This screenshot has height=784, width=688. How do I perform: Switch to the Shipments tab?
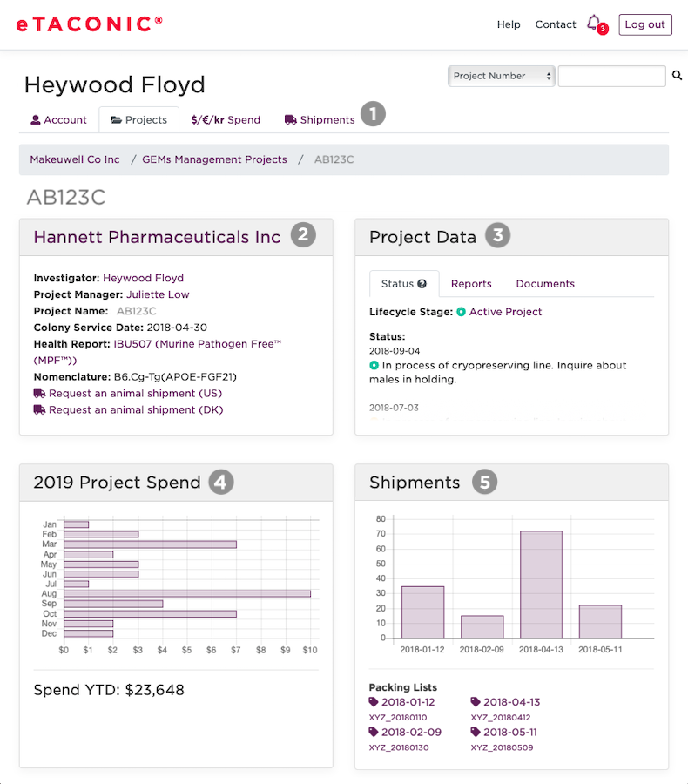tap(320, 120)
